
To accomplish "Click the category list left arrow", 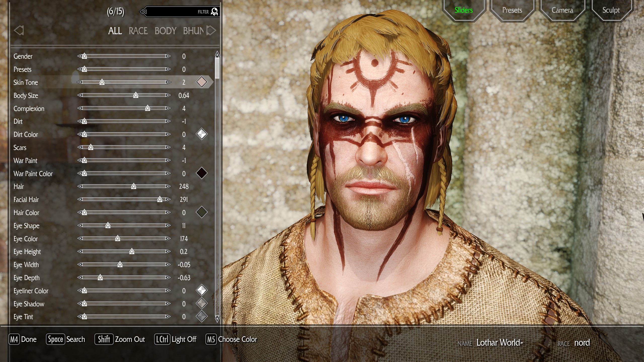I will (x=19, y=30).
